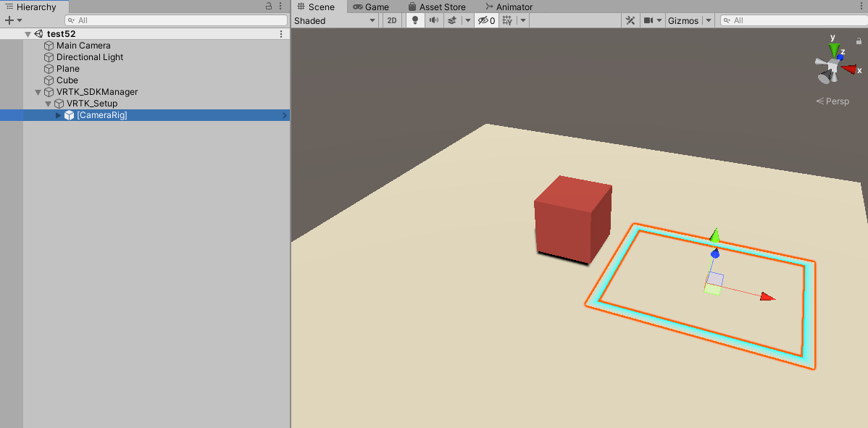Open the Gizmos dropdown arrow
Screen dimensions: 868x428
coord(708,20)
